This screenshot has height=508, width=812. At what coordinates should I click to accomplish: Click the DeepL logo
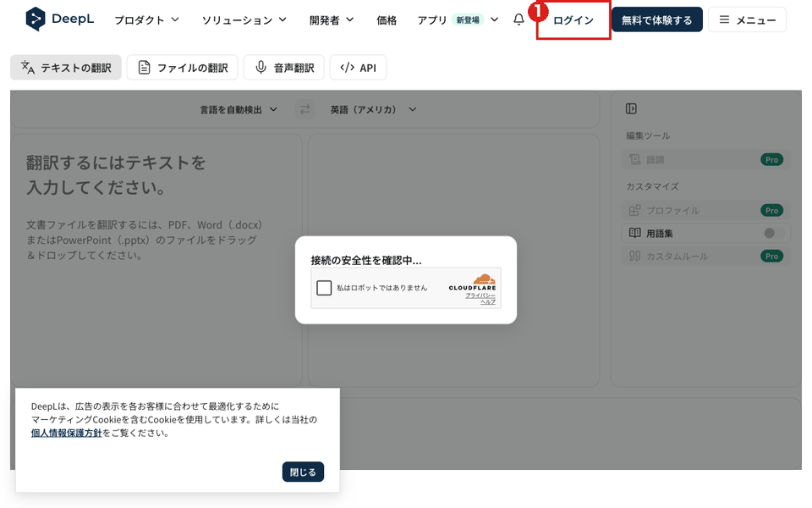[x=59, y=19]
